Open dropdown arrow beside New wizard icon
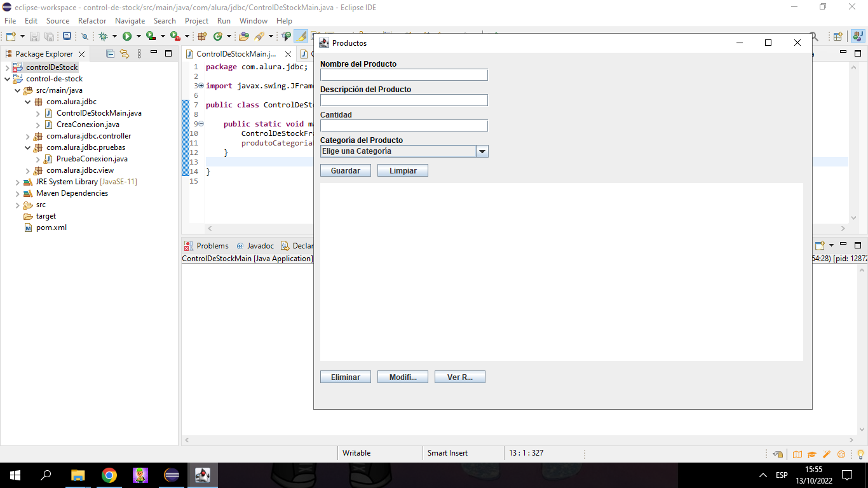868x488 pixels. [22, 37]
